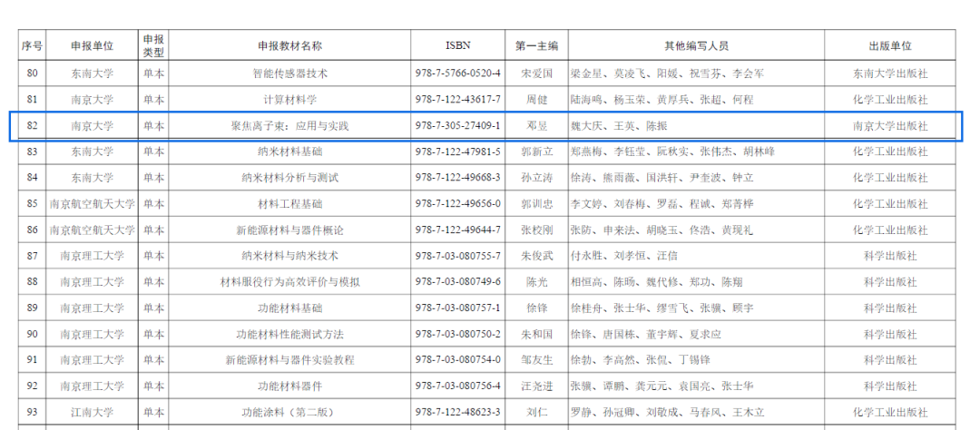The image size is (980, 430).
Task: Click the ISBN column header
Action: pos(458,45)
